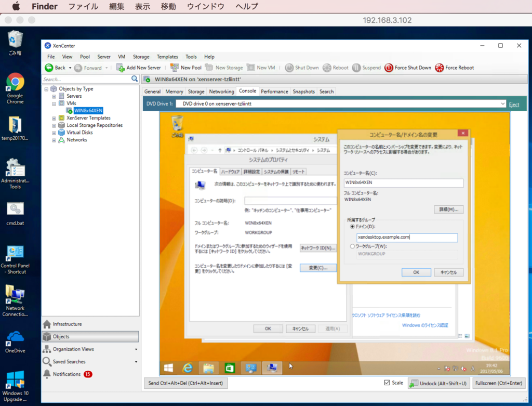Switch to the Networking tab
The width and height of the screenshot is (532, 406).
click(221, 91)
